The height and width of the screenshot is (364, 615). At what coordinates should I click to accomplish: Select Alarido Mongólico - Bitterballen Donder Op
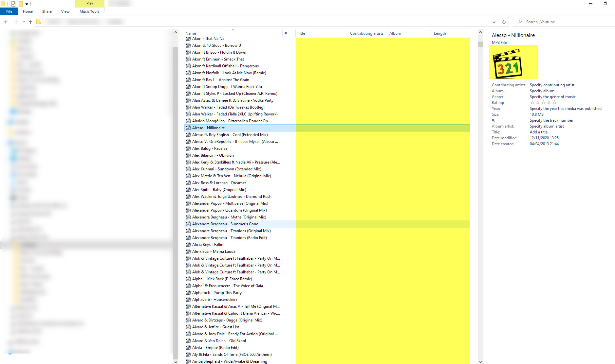[x=230, y=121]
